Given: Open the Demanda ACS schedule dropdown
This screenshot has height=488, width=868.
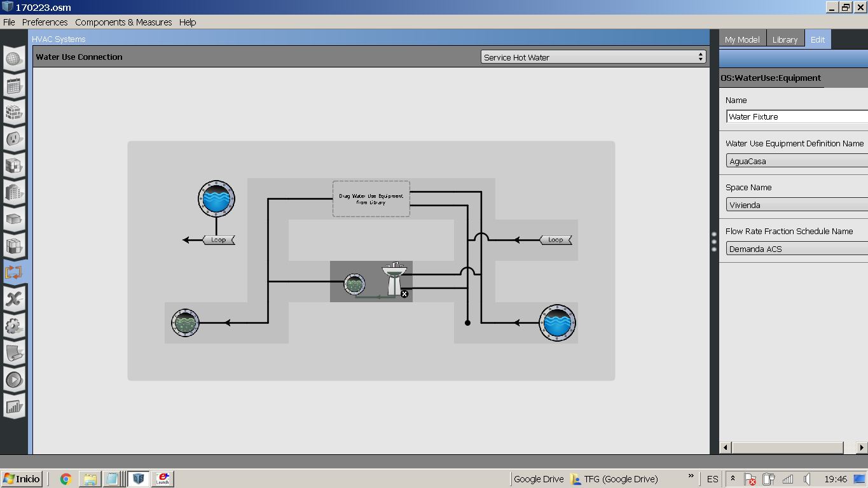Looking at the screenshot, I should pos(797,249).
